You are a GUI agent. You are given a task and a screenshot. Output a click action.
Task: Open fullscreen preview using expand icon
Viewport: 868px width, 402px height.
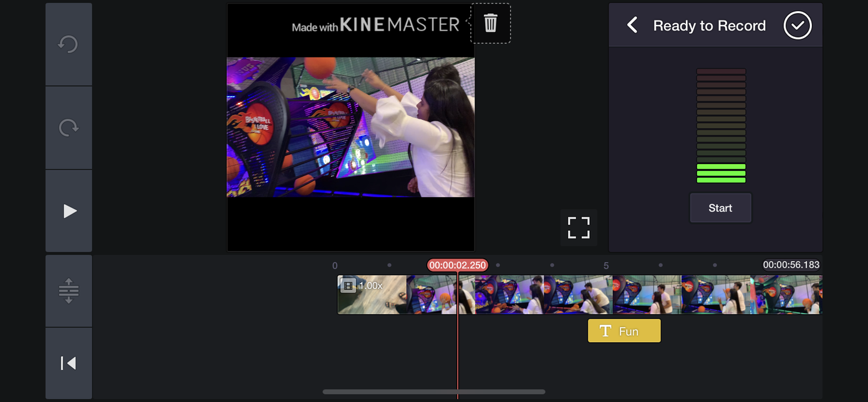point(578,227)
